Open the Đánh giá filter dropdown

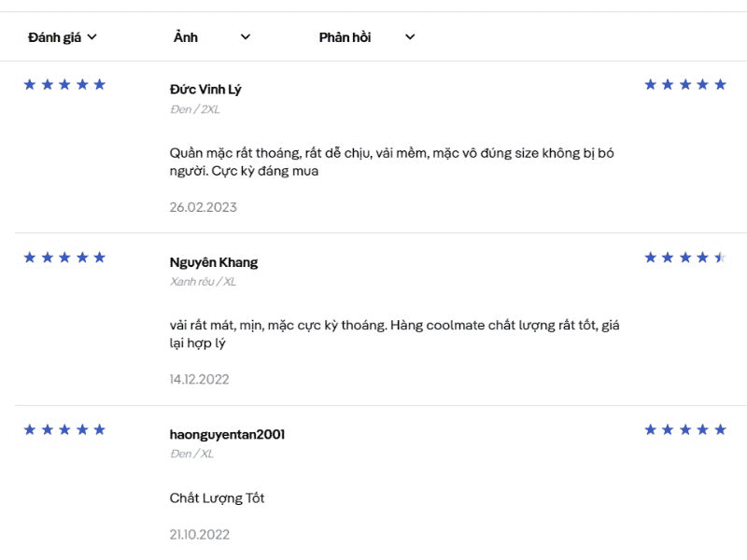63,37
